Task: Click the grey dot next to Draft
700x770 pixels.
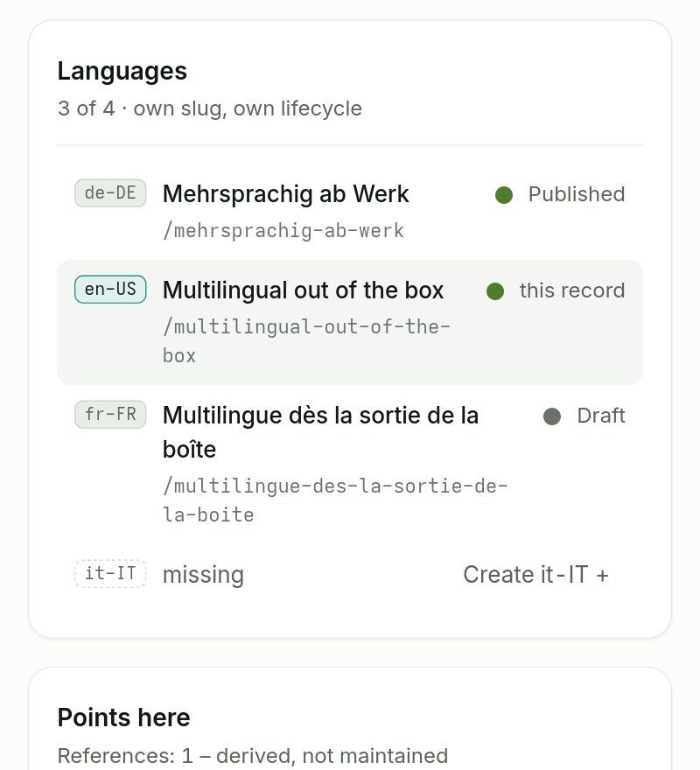Action: [552, 416]
